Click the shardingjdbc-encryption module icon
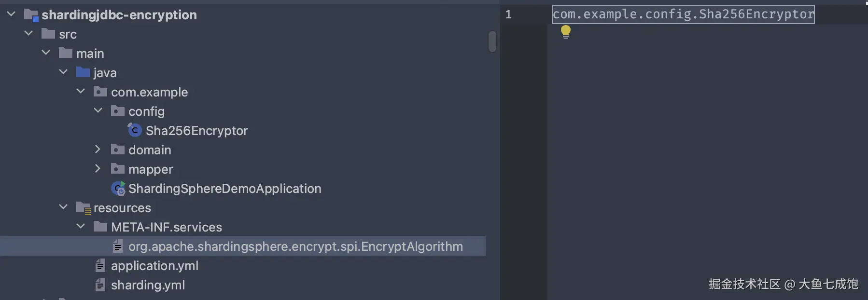Image resolution: width=868 pixels, height=300 pixels. pos(31,15)
